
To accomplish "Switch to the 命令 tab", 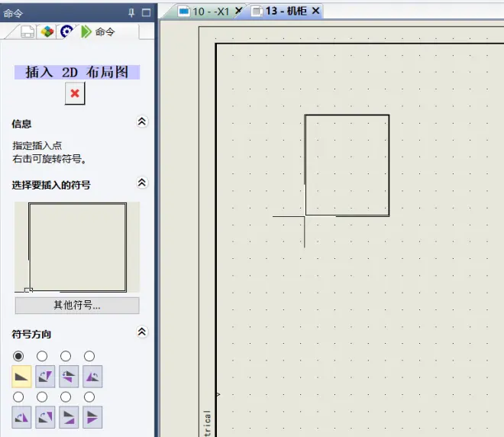I will pyautogui.click(x=98, y=32).
